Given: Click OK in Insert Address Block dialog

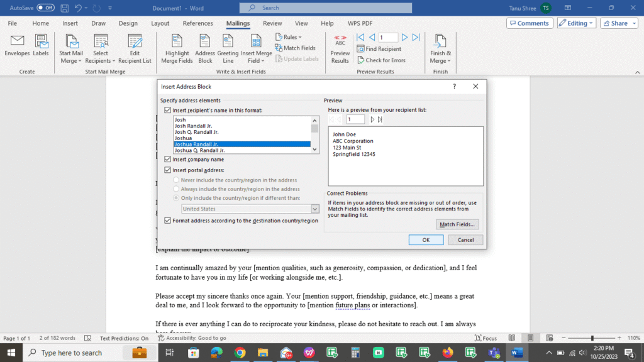Looking at the screenshot, I should pos(426,239).
